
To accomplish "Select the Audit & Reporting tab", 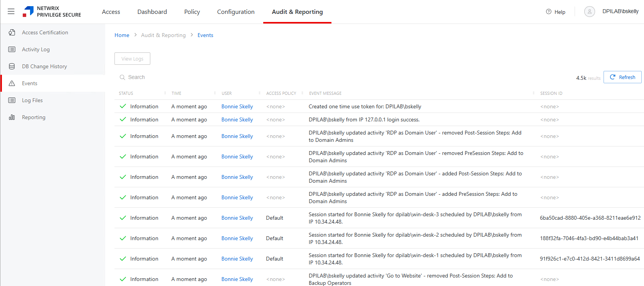I will 297,12.
